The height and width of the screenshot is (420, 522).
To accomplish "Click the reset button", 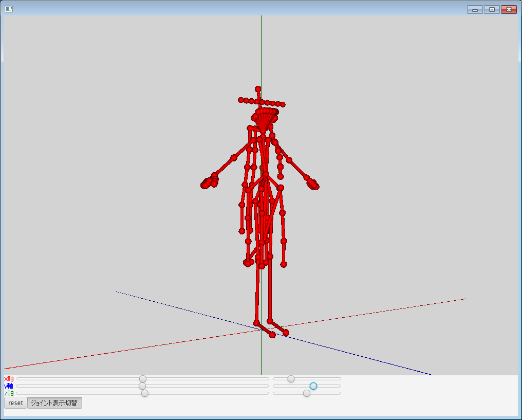I will [x=15, y=403].
